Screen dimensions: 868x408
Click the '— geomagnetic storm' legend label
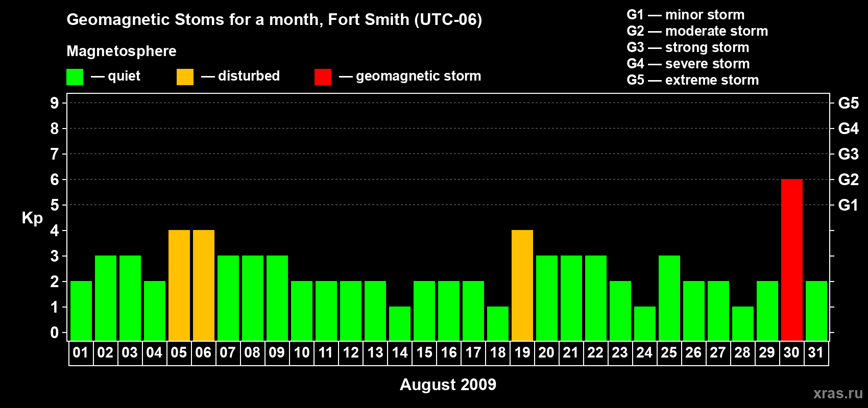click(x=410, y=76)
